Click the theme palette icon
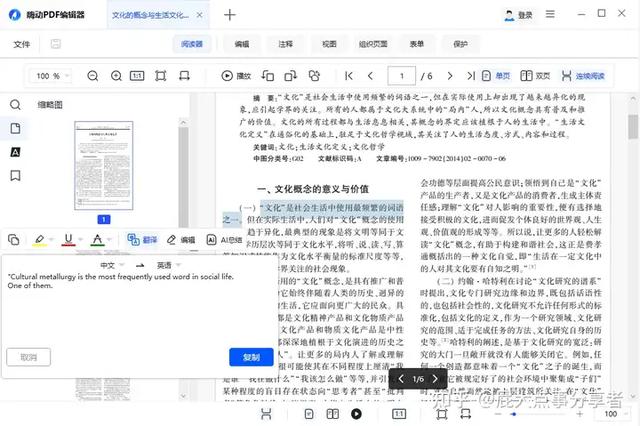Image resolution: width=640 pixels, height=426 pixels. pyautogui.click(x=314, y=76)
